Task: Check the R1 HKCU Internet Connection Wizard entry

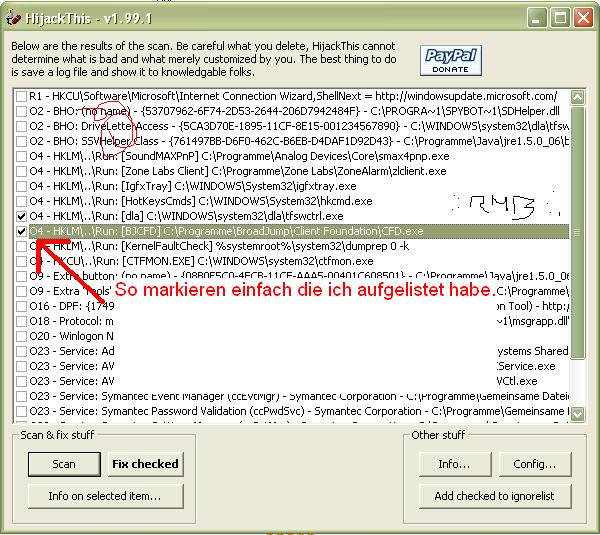Action: click(x=21, y=96)
